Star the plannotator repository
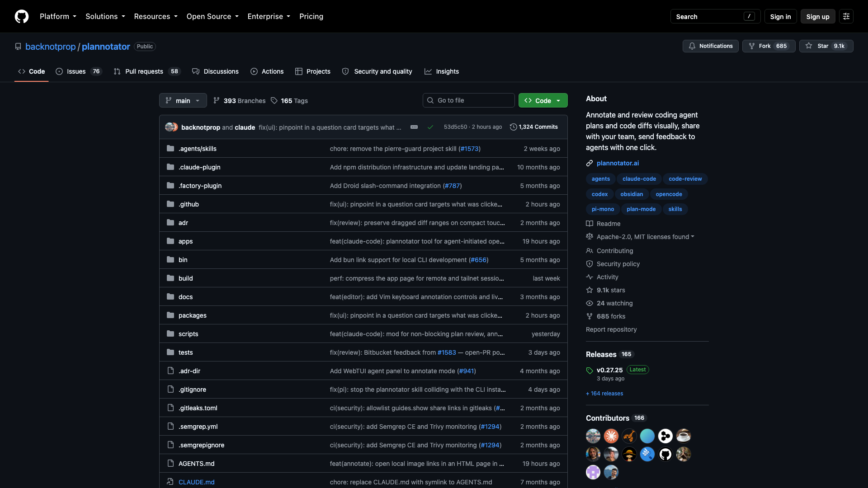 point(826,46)
